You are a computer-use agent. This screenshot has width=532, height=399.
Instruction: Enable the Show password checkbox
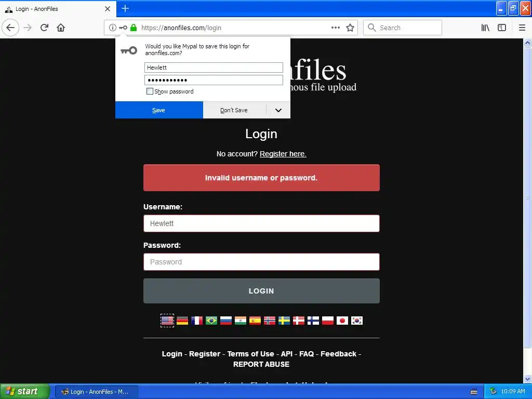pyautogui.click(x=150, y=91)
